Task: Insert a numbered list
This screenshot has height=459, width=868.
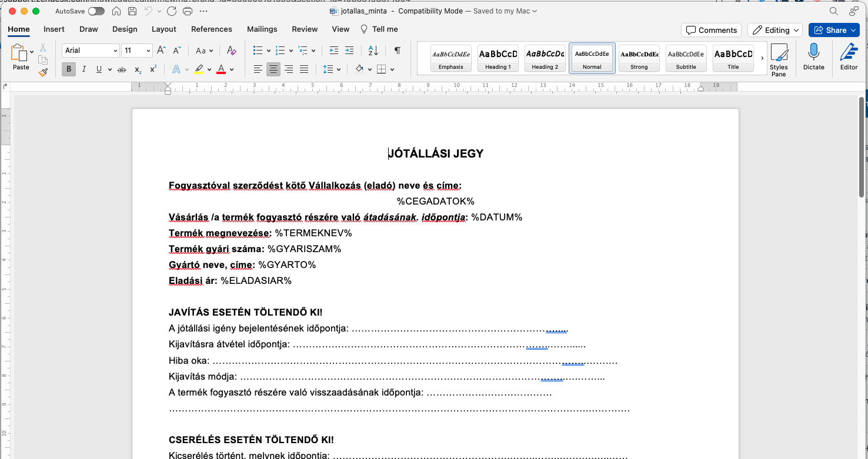Action: pyautogui.click(x=281, y=51)
